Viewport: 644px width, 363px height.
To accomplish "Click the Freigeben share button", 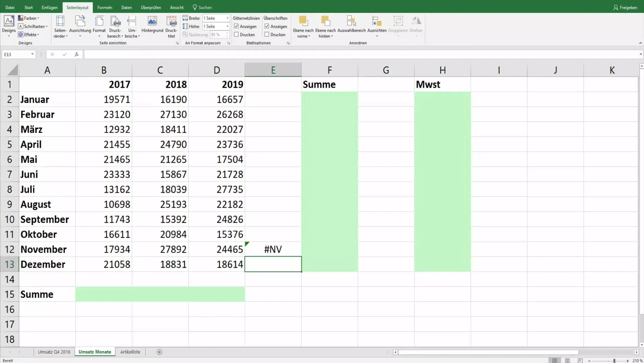I will click(625, 7).
